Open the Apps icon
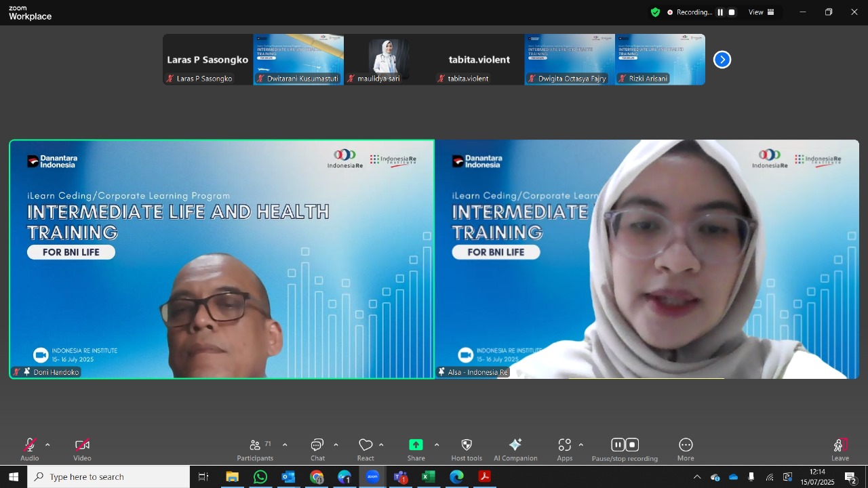 [565, 449]
